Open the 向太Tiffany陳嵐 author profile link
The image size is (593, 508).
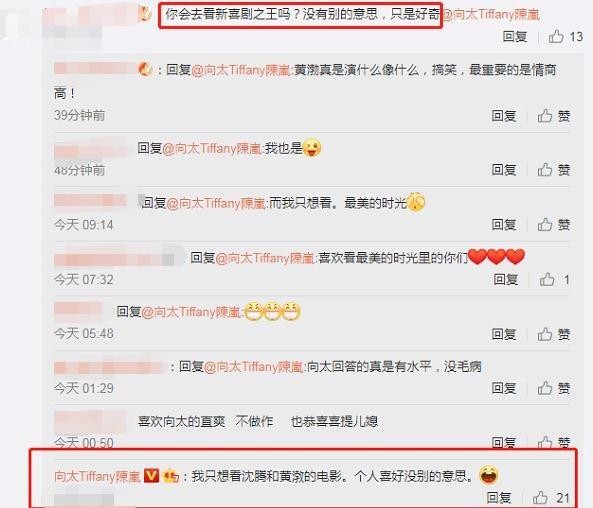click(x=97, y=476)
